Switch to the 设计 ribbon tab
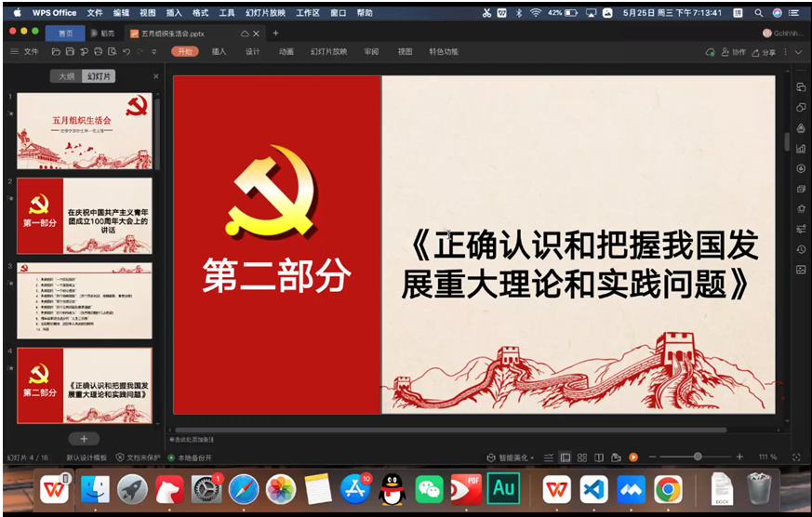The image size is (812, 517). 253,52
